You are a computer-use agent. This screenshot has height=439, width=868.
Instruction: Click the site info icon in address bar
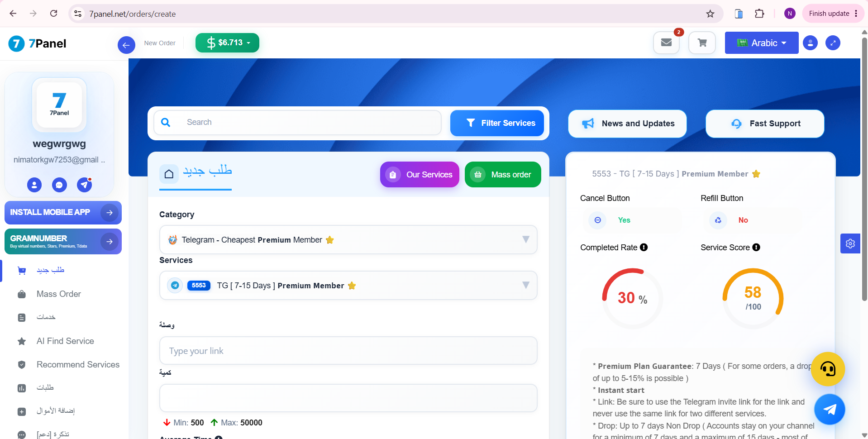click(78, 14)
